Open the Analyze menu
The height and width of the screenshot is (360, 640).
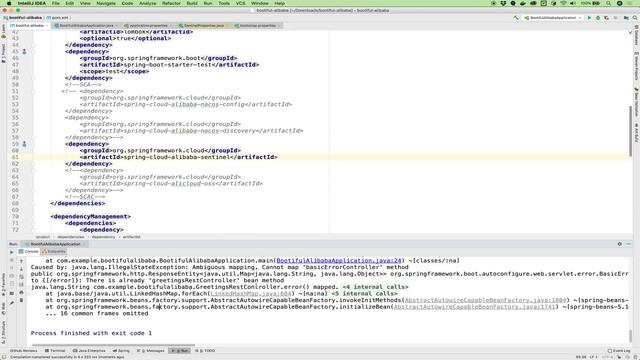(x=147, y=3)
